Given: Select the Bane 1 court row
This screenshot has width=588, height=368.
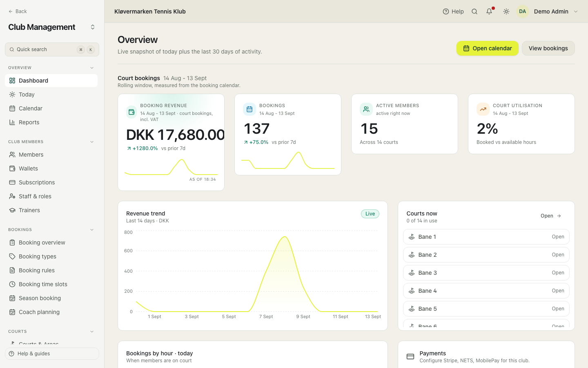Looking at the screenshot, I should tap(486, 237).
